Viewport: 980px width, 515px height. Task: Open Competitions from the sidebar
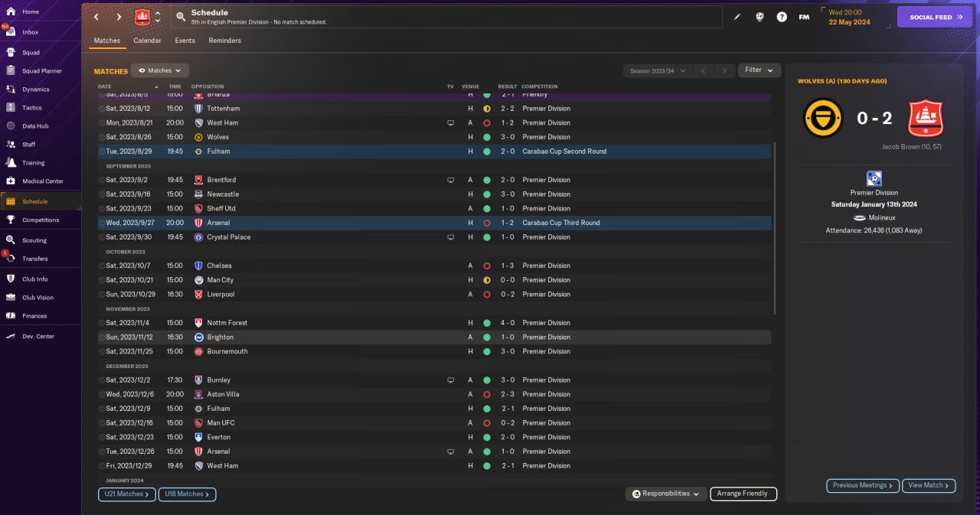[x=41, y=220]
